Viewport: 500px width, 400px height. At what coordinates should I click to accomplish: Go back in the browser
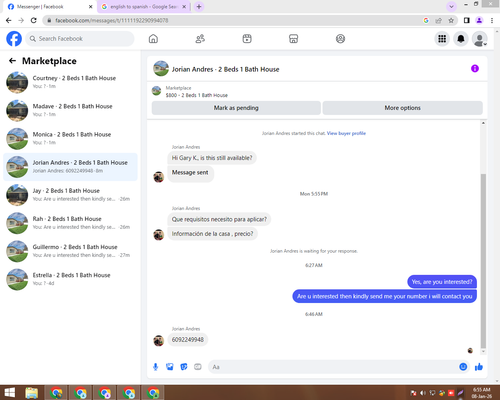click(x=9, y=20)
